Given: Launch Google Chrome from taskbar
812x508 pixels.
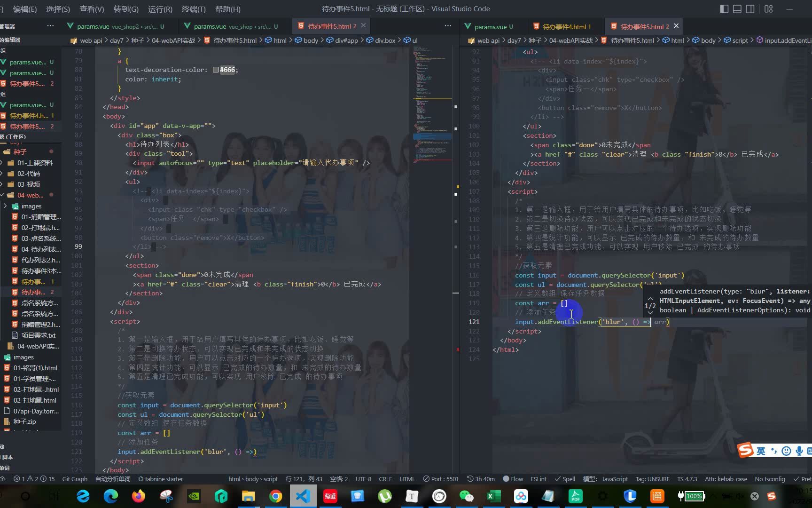Looking at the screenshot, I should [x=276, y=496].
